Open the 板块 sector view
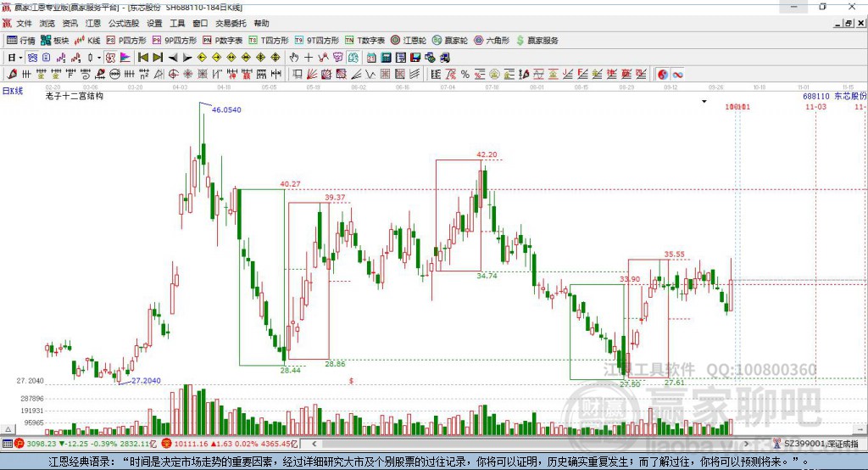Viewport: 868px width, 470px height. point(55,41)
